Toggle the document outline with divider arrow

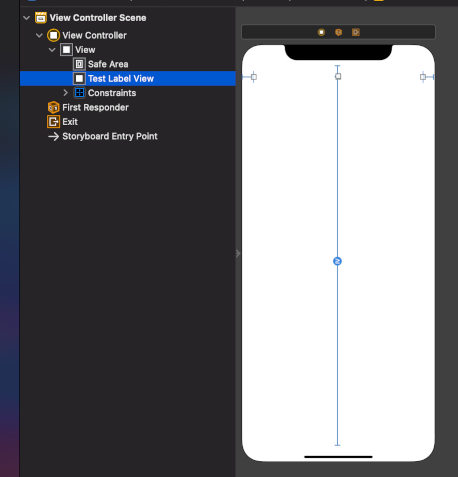click(238, 254)
